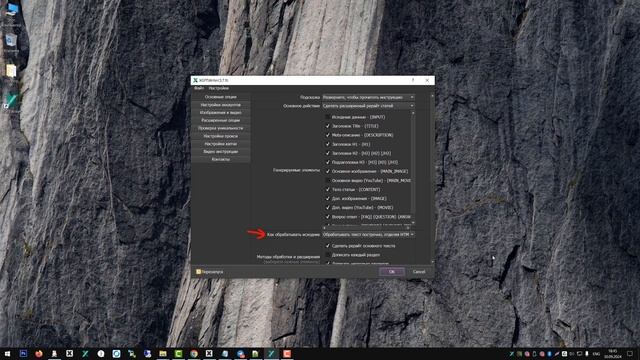Open Видео инструкции section
This screenshot has width=640, height=360.
[x=220, y=151]
